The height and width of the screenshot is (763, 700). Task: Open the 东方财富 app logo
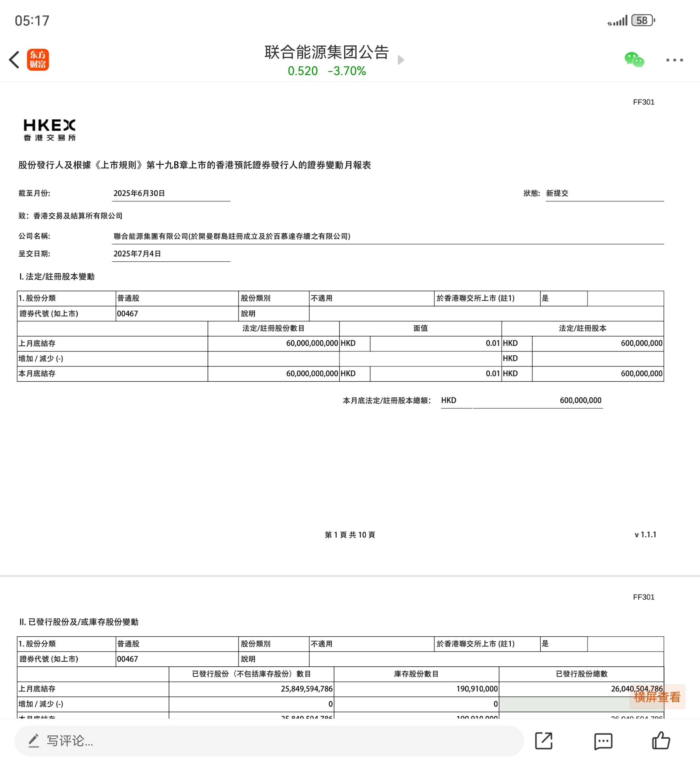(38, 60)
